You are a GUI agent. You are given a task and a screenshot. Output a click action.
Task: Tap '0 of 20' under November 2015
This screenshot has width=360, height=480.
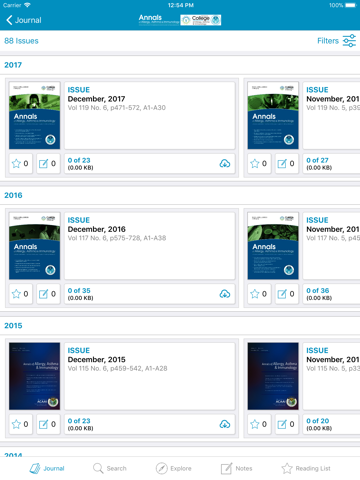pos(318,421)
